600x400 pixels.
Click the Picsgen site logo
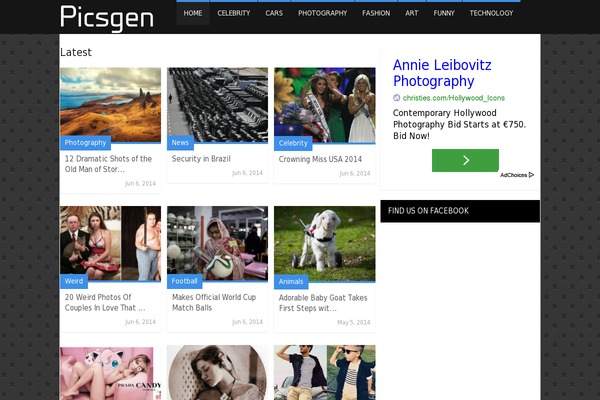107,18
